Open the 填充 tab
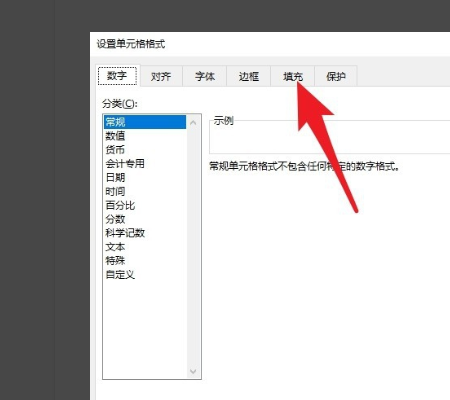Image resolution: width=450 pixels, height=400 pixels. pos(293,77)
